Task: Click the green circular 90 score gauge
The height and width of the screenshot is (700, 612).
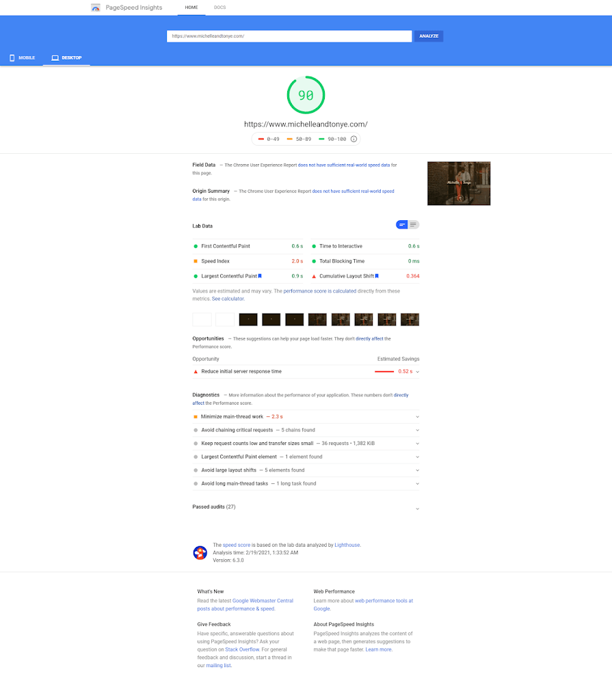Action: (x=306, y=95)
